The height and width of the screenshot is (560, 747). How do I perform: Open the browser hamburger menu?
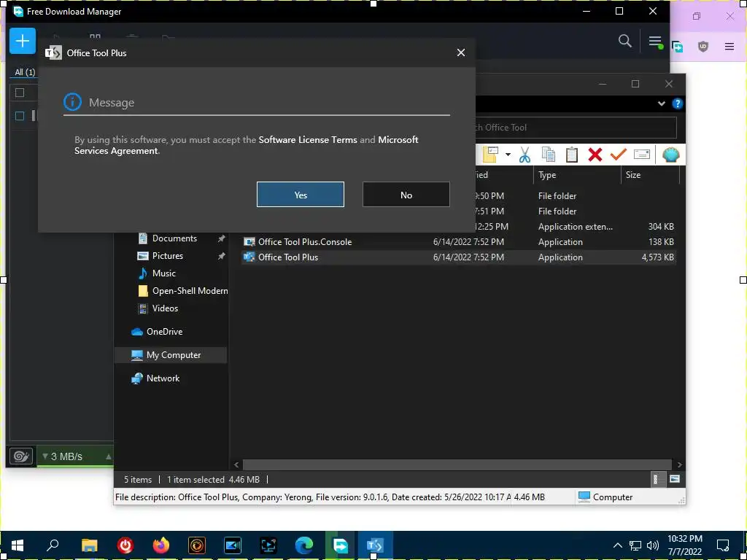click(729, 46)
